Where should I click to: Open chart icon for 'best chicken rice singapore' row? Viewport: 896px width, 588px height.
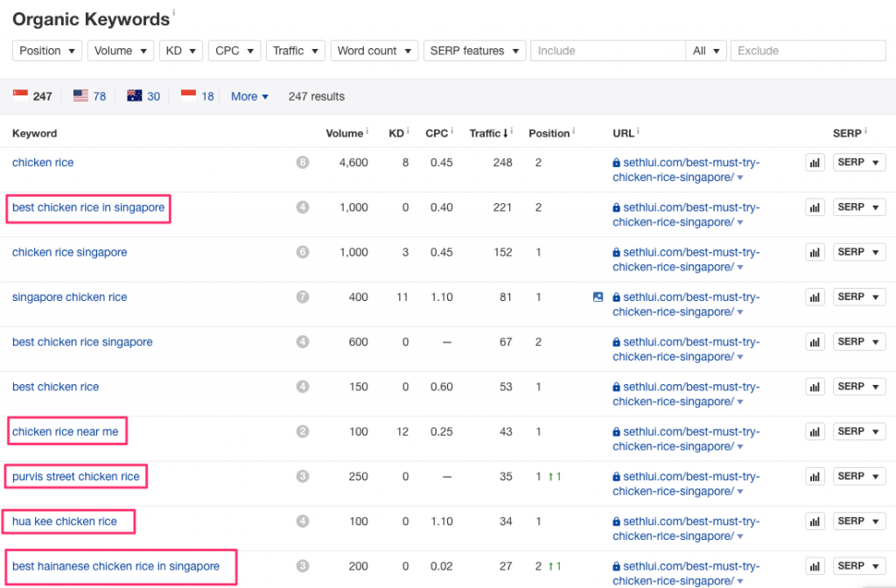click(x=815, y=342)
